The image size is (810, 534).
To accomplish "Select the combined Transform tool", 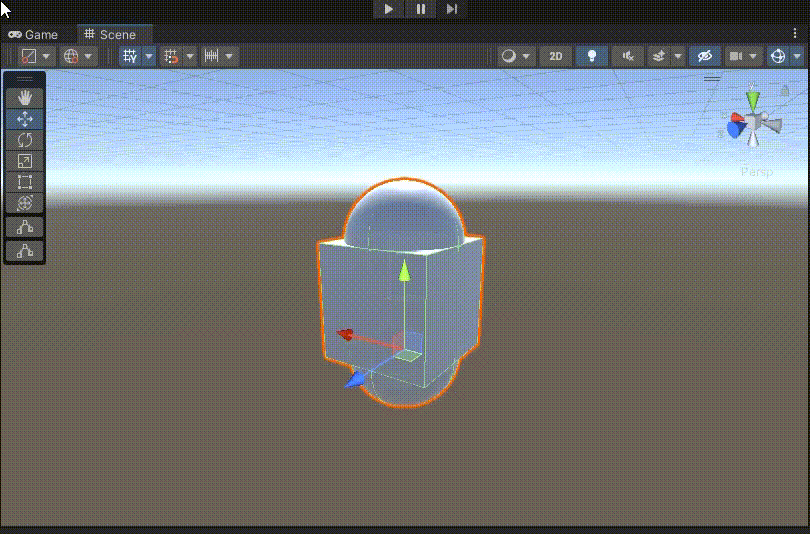I will (25, 203).
